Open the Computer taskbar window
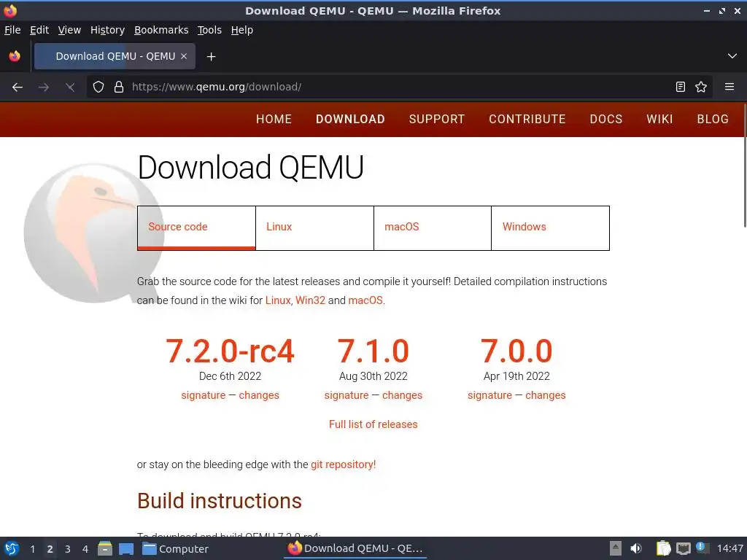This screenshot has width=747, height=560. pos(175,549)
